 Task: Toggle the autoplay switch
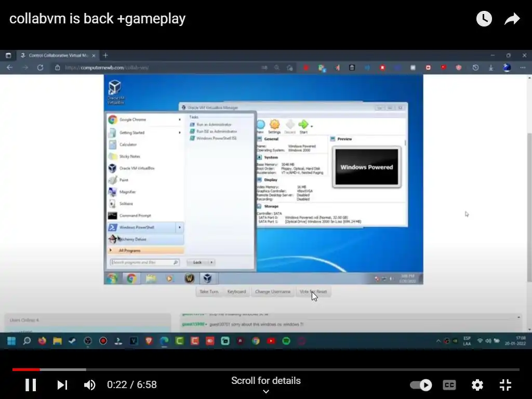click(421, 385)
